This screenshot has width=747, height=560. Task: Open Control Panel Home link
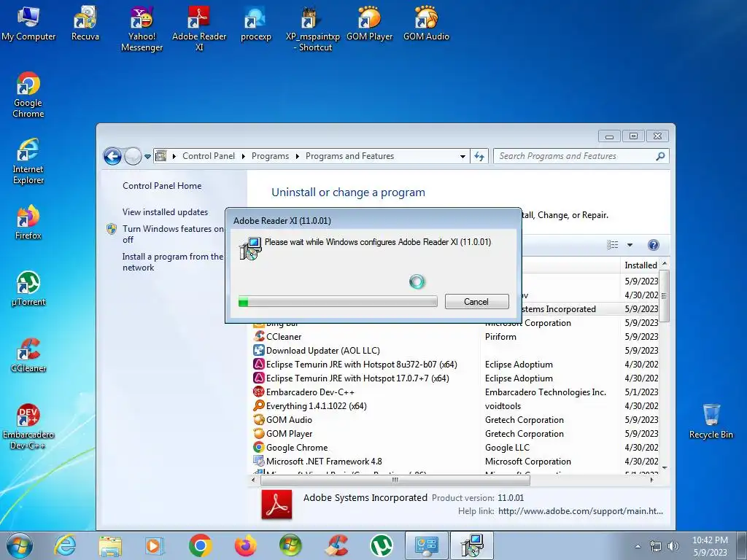click(162, 186)
